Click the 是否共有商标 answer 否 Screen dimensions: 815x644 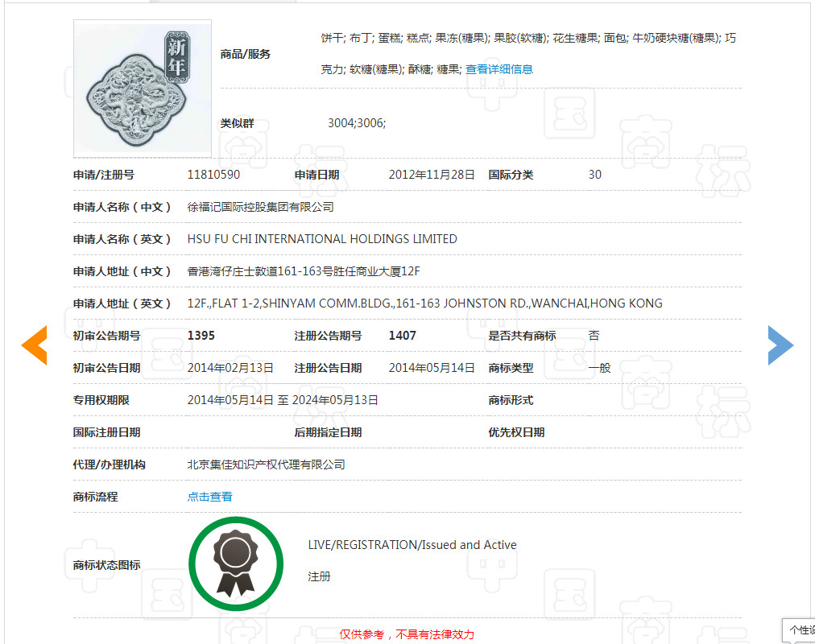pyautogui.click(x=594, y=335)
